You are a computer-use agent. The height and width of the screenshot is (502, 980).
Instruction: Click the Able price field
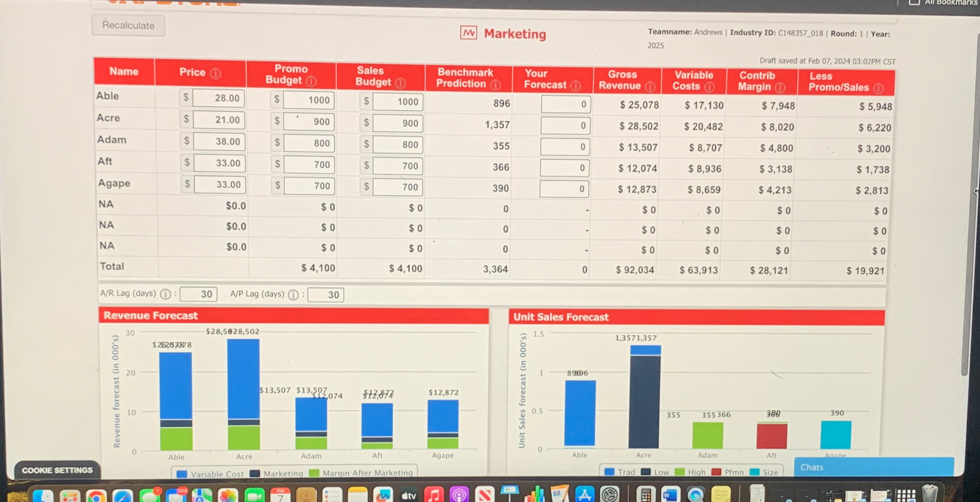point(218,98)
